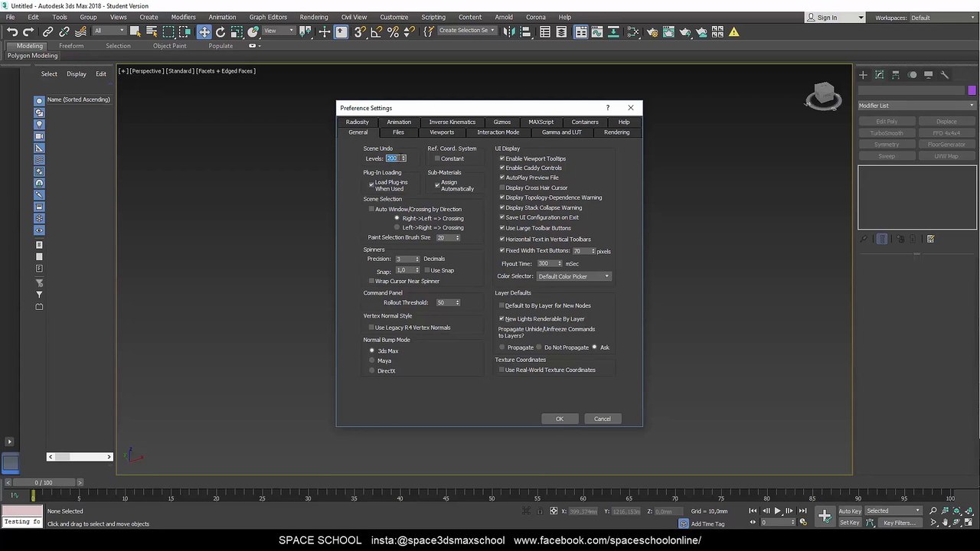Image resolution: width=980 pixels, height=551 pixels.
Task: Choose the Unlink Selection tool
Action: [x=64, y=31]
